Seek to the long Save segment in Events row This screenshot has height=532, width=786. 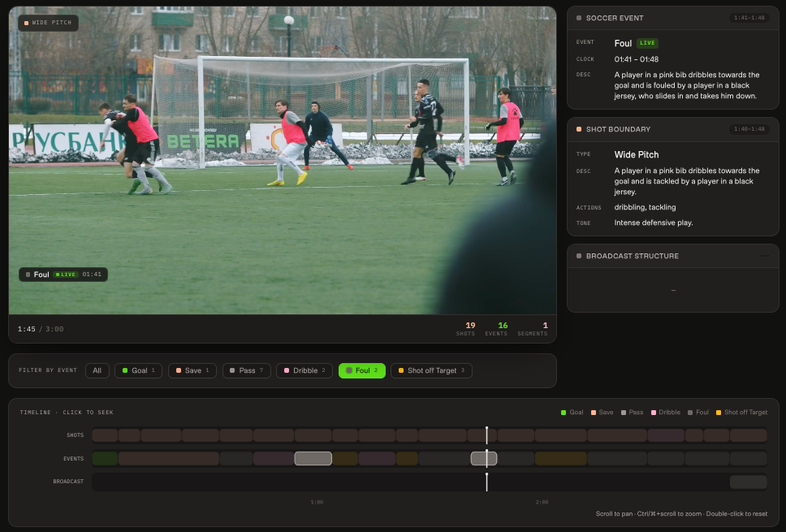[x=168, y=458]
